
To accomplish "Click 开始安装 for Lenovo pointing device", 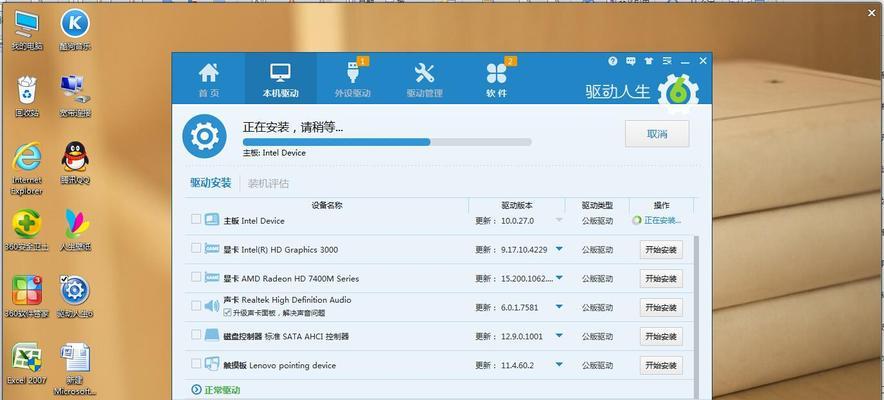I will (x=661, y=365).
